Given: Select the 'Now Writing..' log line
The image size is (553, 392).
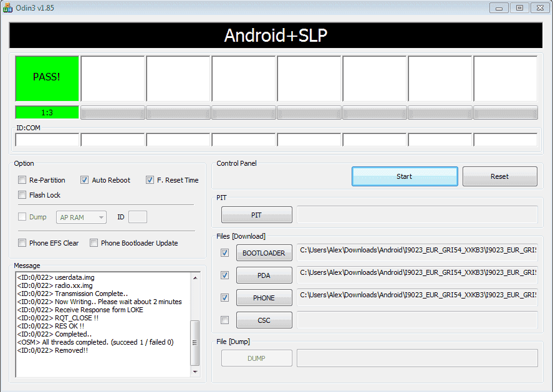Looking at the screenshot, I should [100, 302].
